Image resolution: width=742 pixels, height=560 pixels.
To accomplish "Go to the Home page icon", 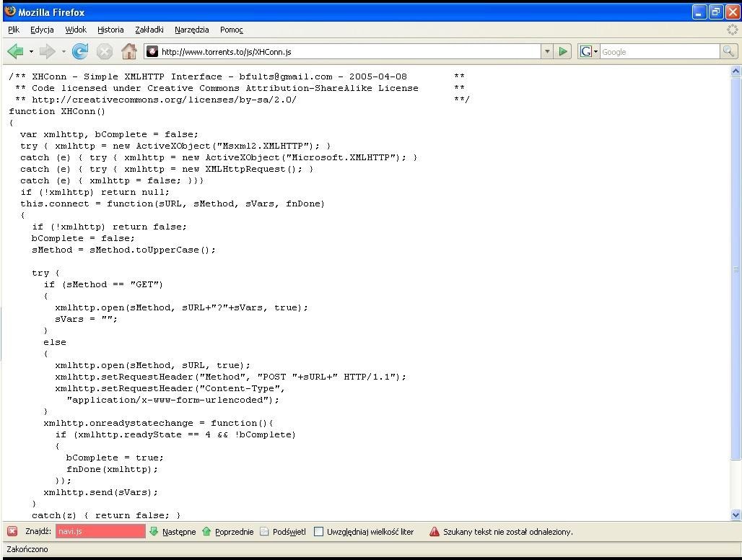I will point(129,51).
